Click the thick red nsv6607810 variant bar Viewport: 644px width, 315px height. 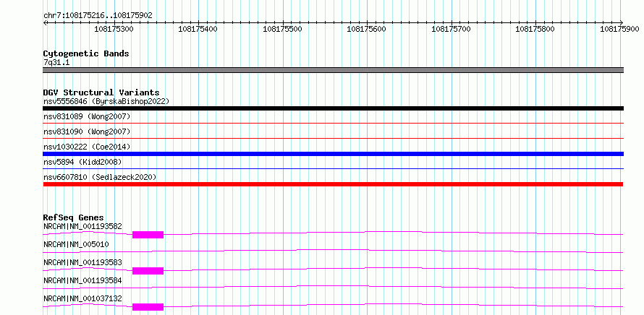(x=333, y=184)
